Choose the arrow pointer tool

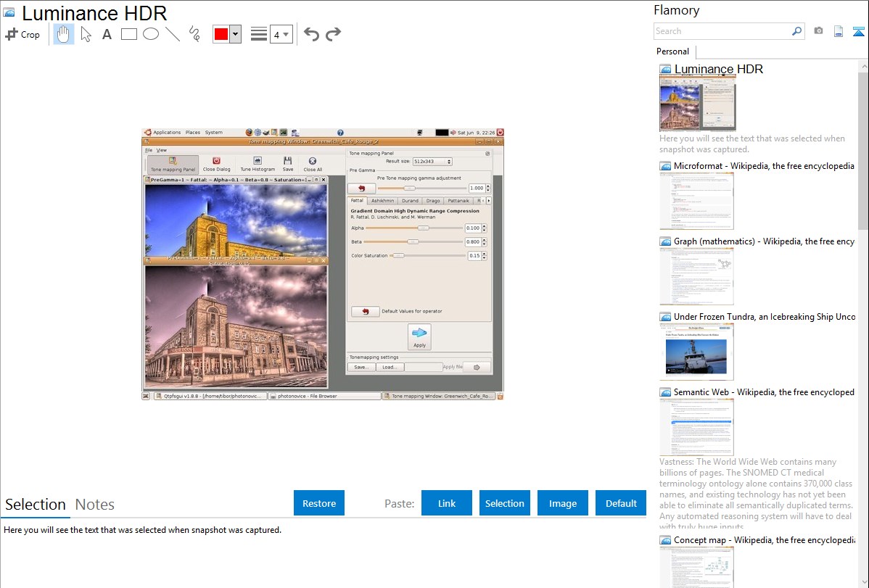tap(86, 34)
